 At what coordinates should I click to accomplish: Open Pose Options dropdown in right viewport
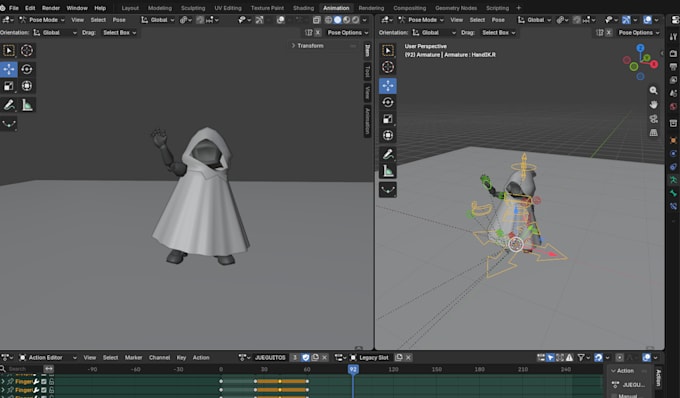[639, 33]
